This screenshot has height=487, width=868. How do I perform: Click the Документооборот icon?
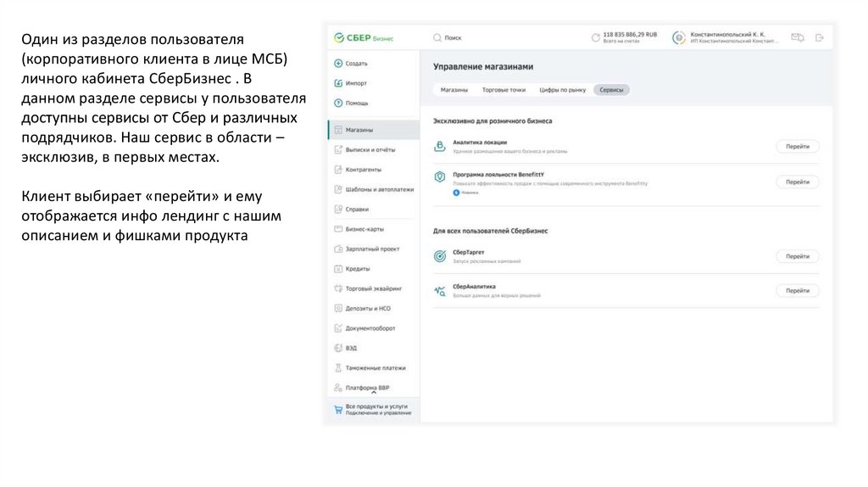pyautogui.click(x=338, y=328)
